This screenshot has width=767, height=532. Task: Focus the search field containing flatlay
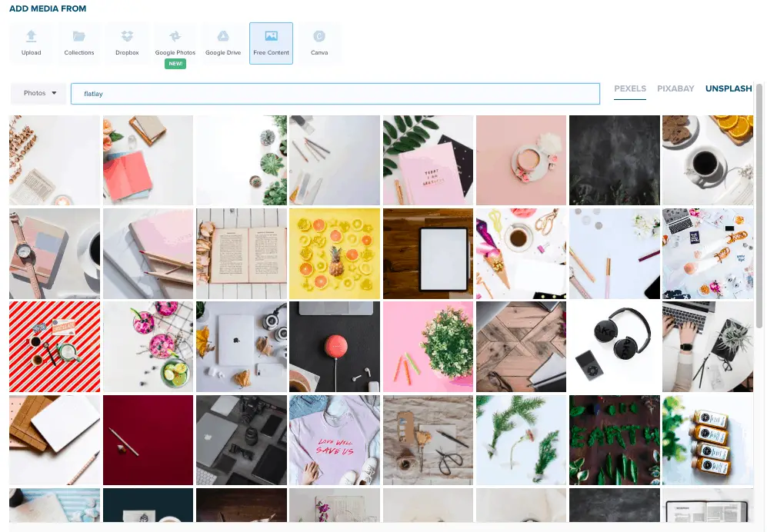pos(335,93)
